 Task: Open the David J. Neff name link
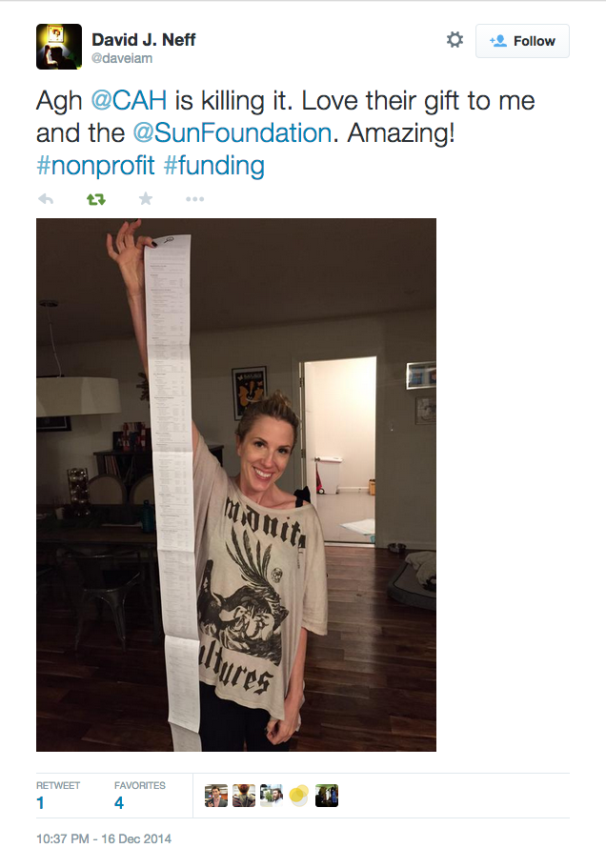(143, 40)
